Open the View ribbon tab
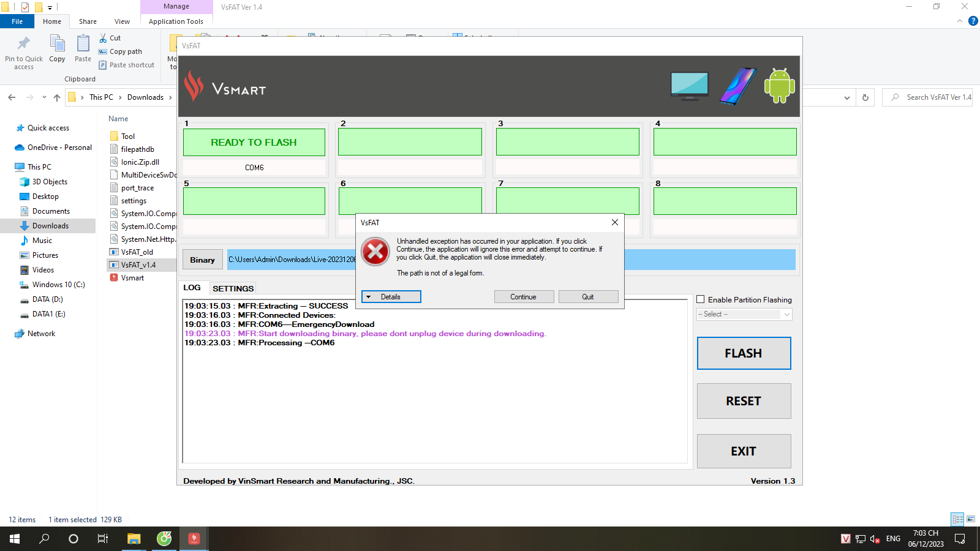980x551 pixels. pos(122,21)
